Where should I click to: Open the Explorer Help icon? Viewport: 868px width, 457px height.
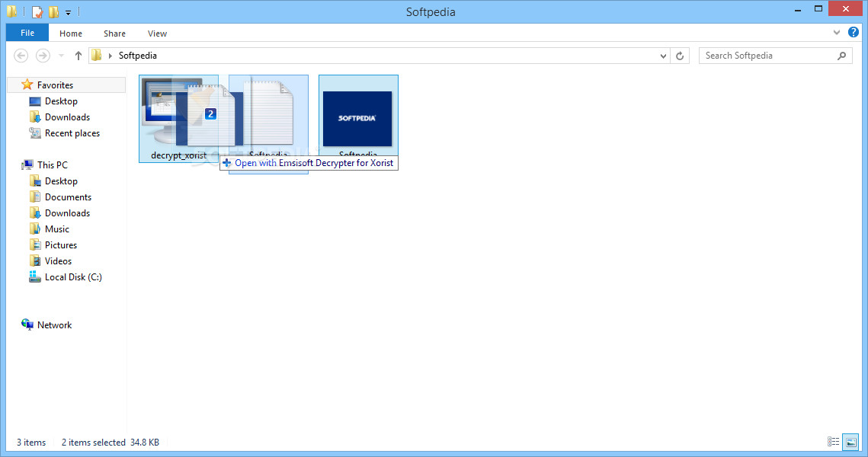(853, 32)
